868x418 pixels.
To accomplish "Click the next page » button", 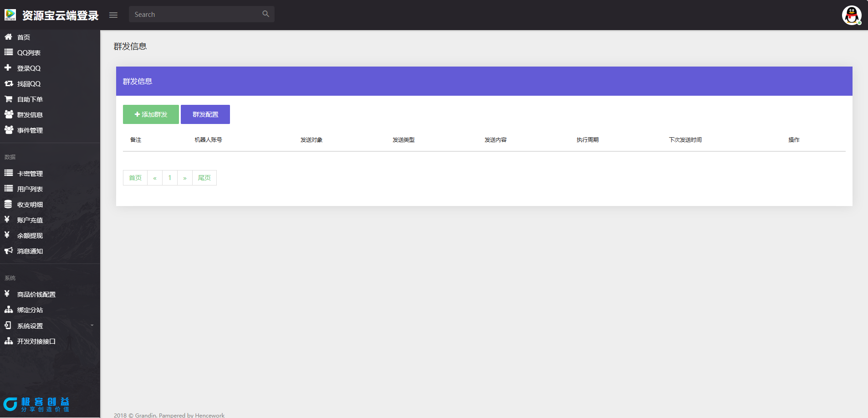I will pyautogui.click(x=184, y=178).
